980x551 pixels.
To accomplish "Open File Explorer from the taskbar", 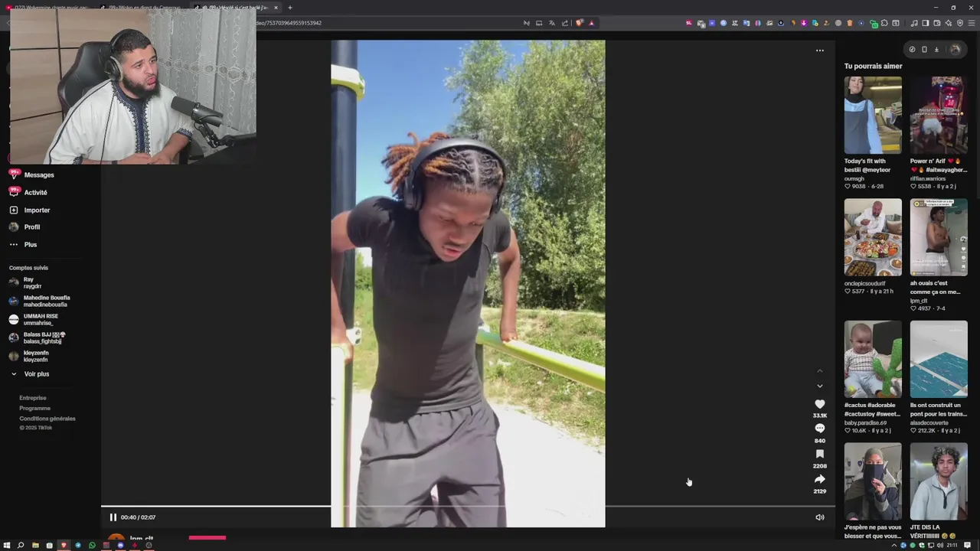I will 35,545.
